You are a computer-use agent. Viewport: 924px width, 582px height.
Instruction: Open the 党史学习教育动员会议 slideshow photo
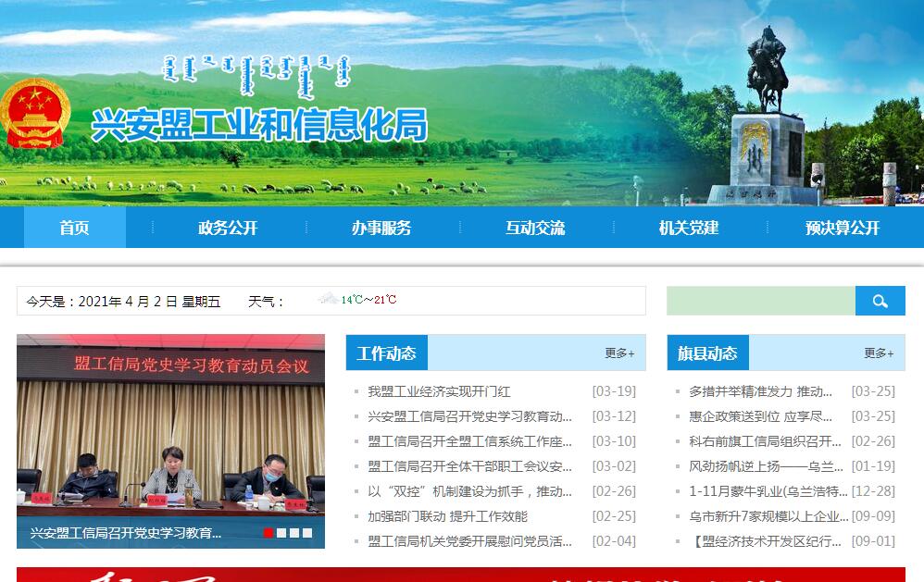coord(171,441)
